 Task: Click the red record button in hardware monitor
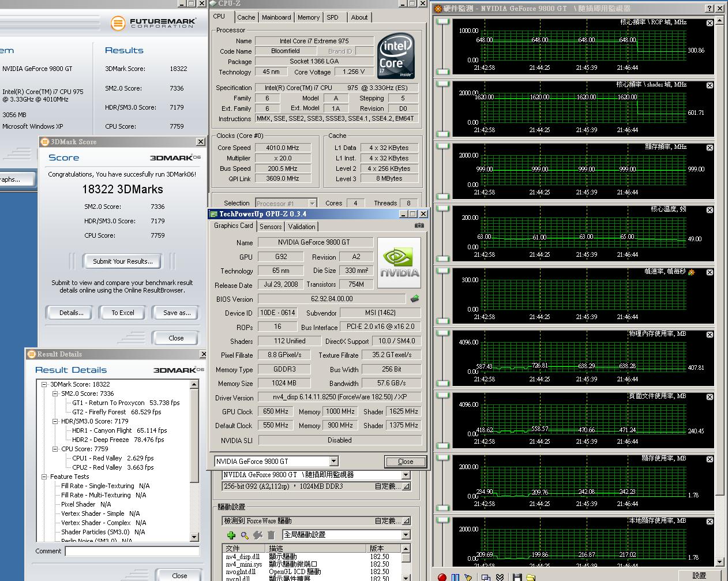[442, 576]
